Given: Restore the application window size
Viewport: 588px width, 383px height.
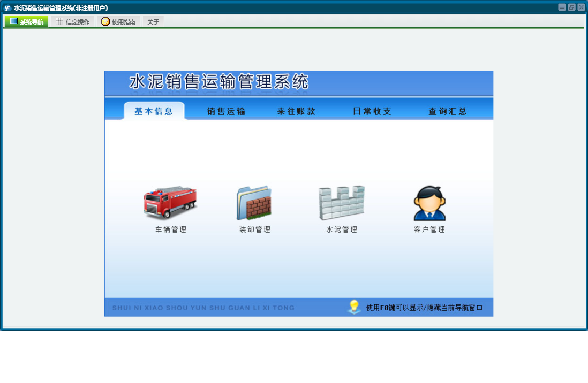Looking at the screenshot, I should tap(571, 7).
